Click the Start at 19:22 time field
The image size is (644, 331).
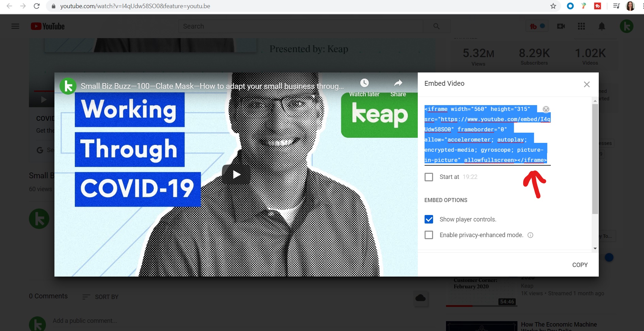[470, 177]
